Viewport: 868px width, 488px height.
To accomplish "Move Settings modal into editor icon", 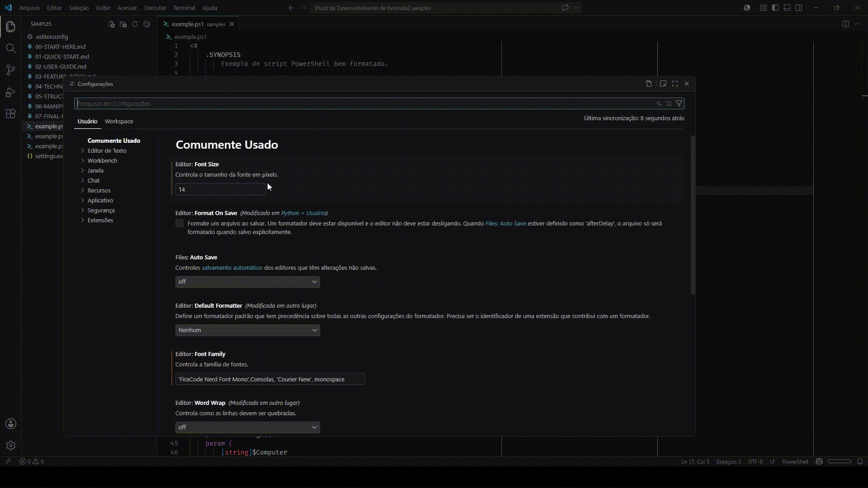I will [663, 84].
